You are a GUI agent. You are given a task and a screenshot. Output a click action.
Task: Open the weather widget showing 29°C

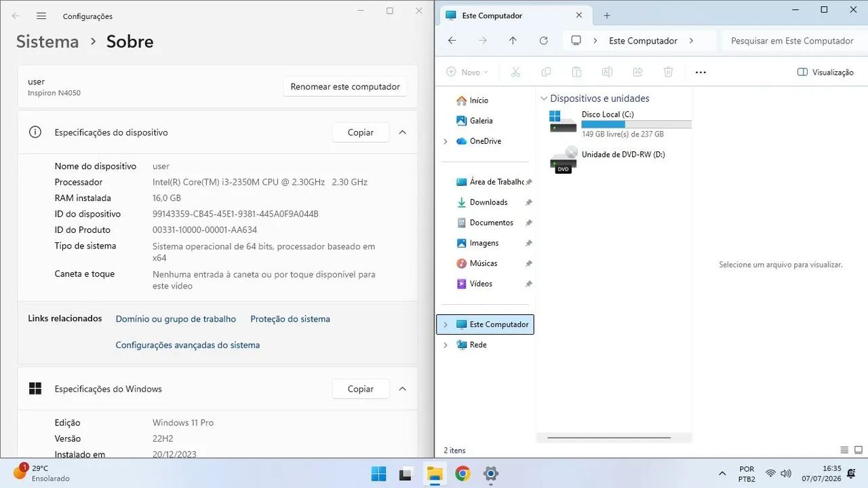click(x=42, y=473)
